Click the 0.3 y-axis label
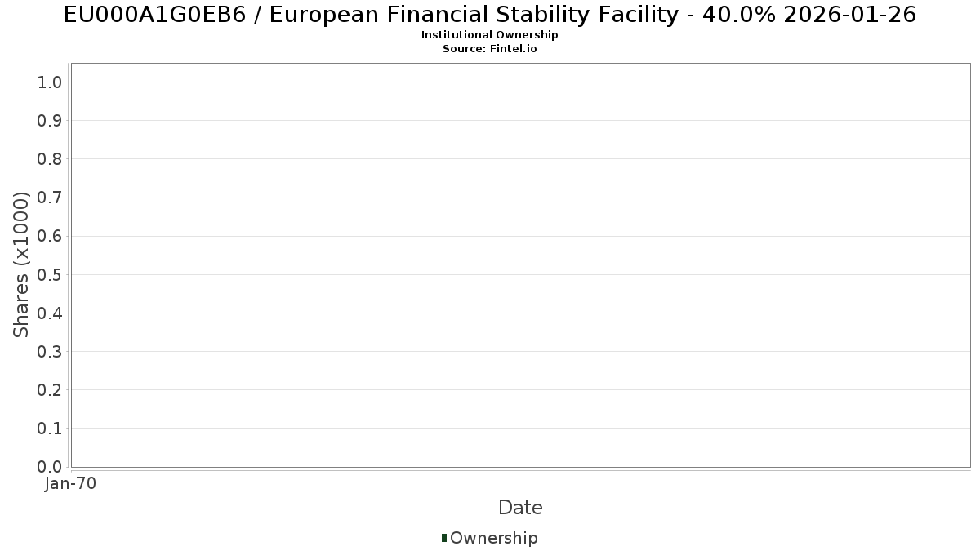 [x=49, y=351]
